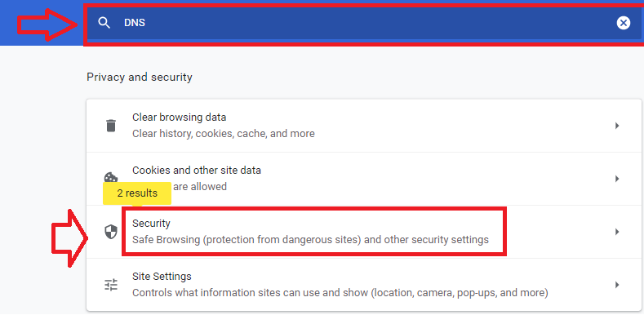Clear the DNS search with the X icon

coord(623,23)
